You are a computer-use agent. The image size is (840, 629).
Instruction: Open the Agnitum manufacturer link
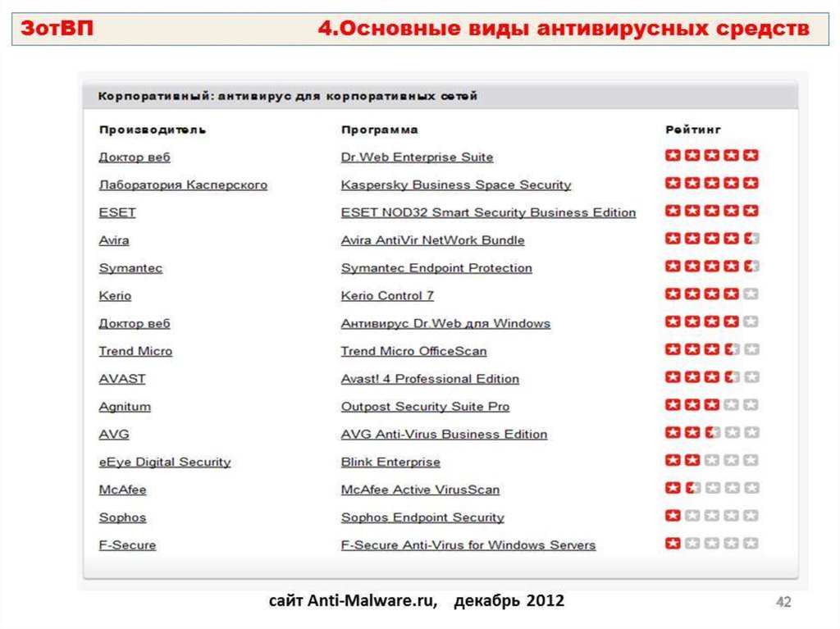[125, 407]
